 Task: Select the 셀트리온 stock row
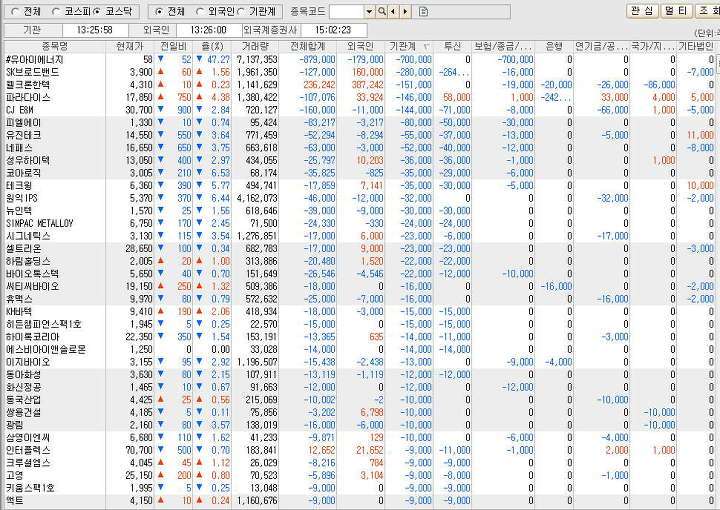[x=360, y=248]
